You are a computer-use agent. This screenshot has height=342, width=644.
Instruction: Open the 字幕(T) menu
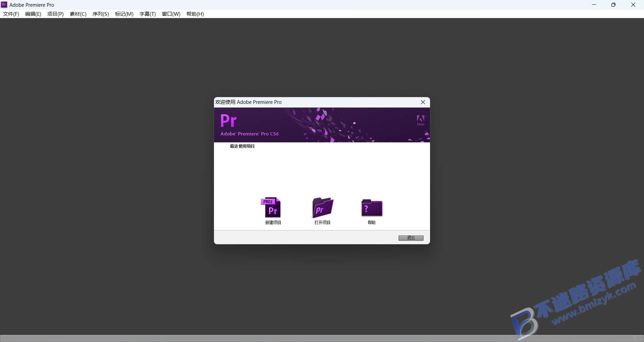(147, 14)
